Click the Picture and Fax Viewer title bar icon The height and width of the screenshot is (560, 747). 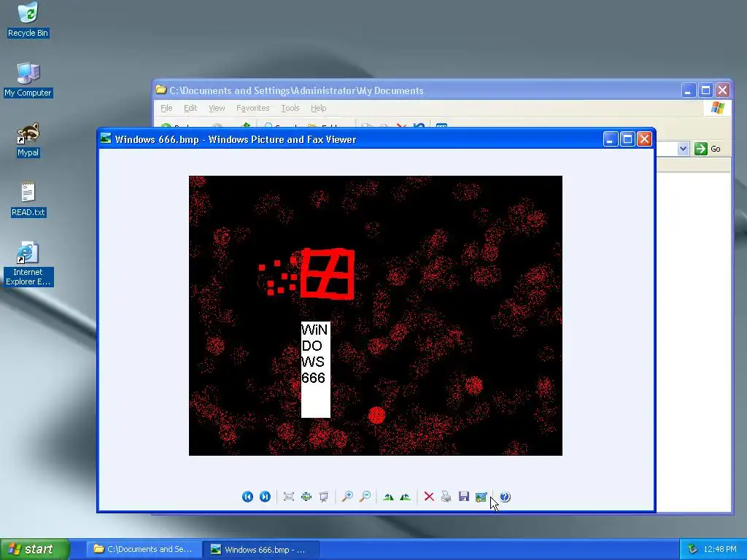click(x=106, y=139)
